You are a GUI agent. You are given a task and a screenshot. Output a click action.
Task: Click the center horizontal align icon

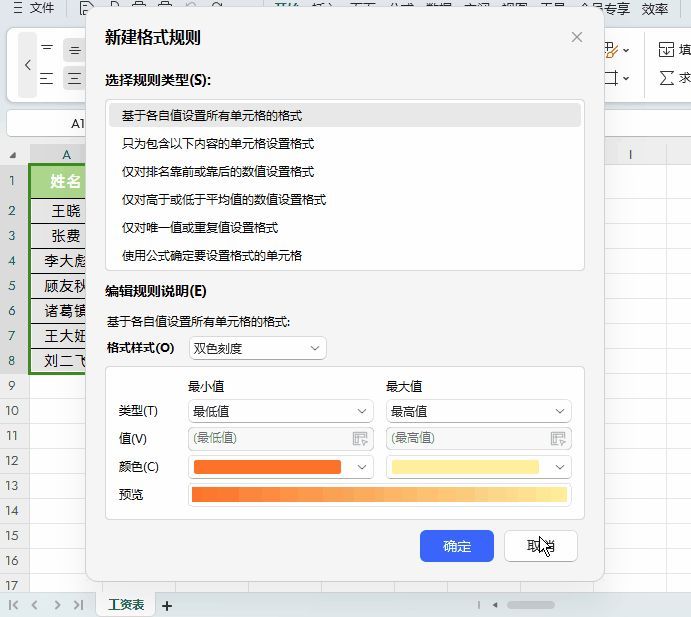(x=74, y=78)
